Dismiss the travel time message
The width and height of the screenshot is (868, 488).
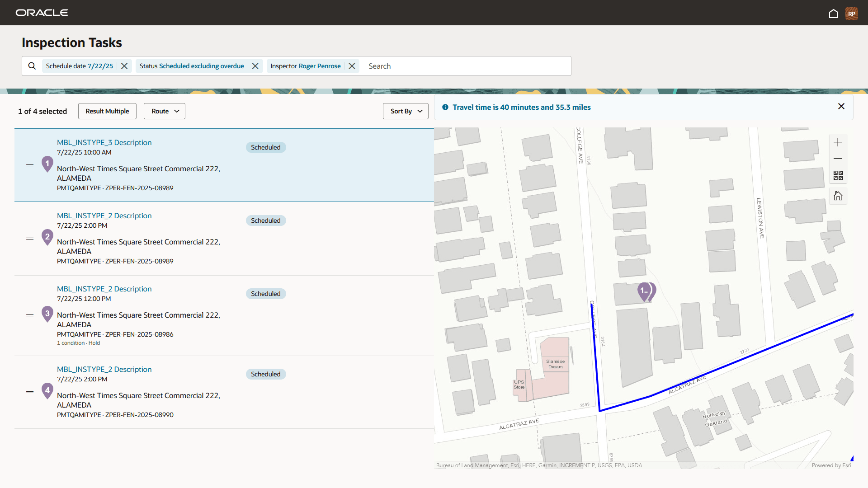point(841,106)
